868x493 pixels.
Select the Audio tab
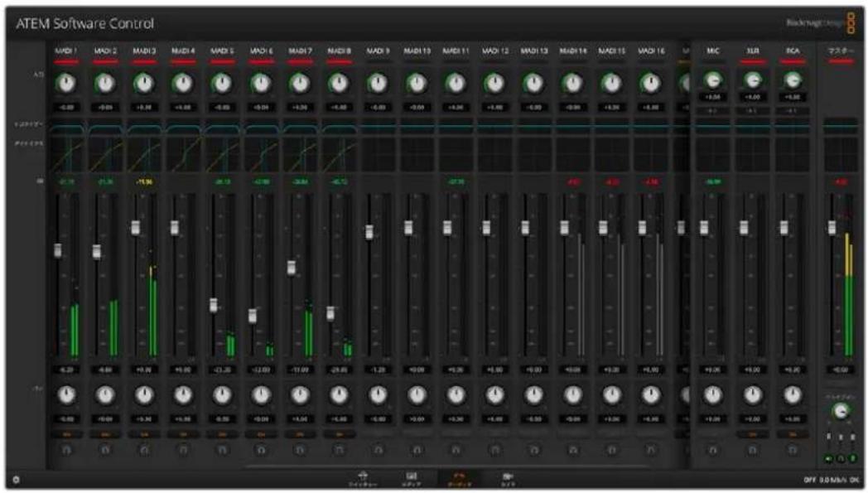[x=460, y=479]
